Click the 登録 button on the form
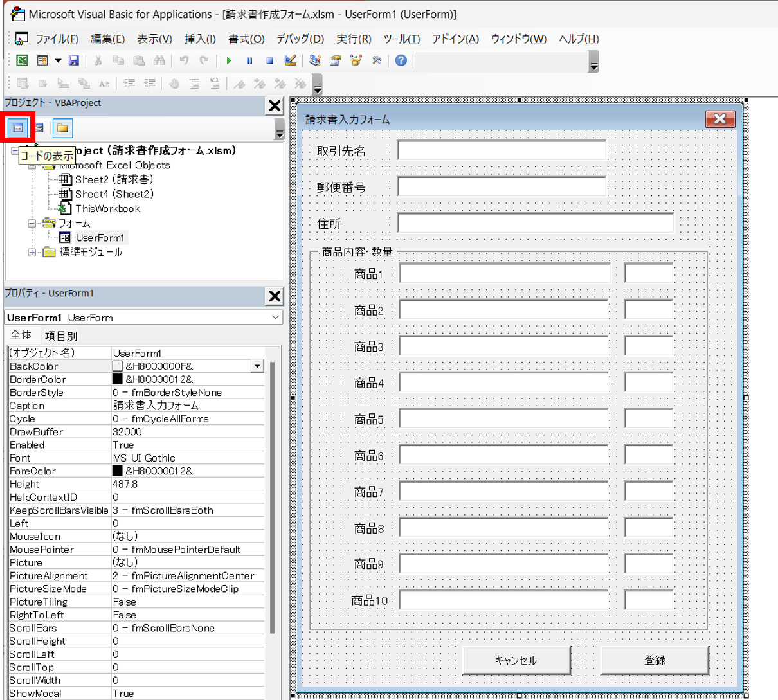Screen dimensions: 778x700 coord(655,660)
